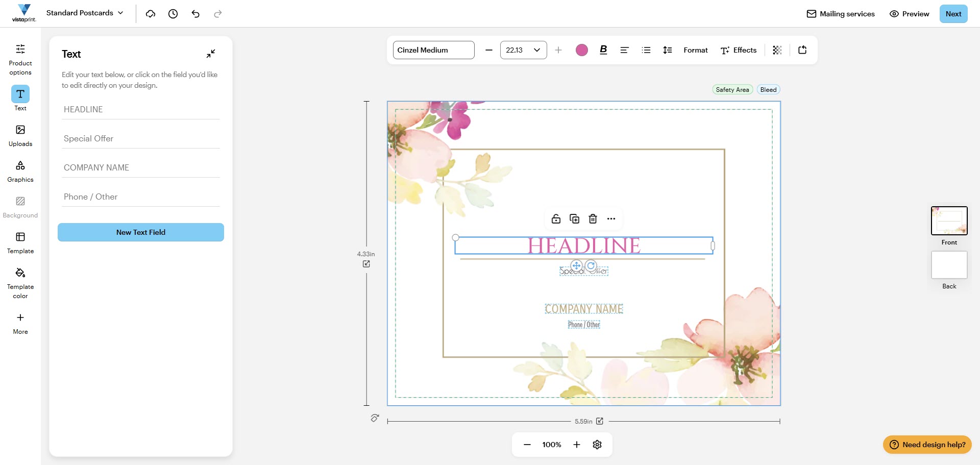The height and width of the screenshot is (465, 980).
Task: Edit the Special Offer text field
Action: click(141, 138)
